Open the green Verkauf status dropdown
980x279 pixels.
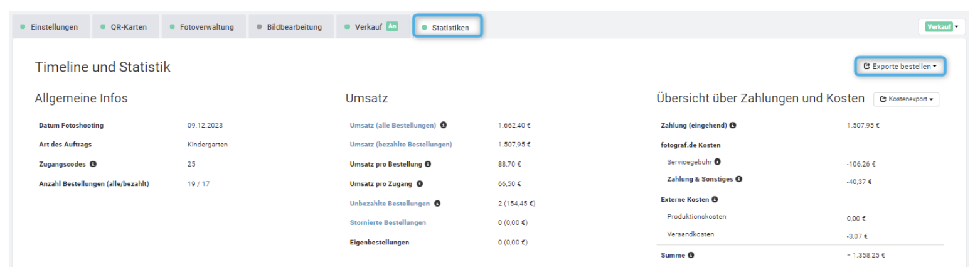(x=942, y=26)
